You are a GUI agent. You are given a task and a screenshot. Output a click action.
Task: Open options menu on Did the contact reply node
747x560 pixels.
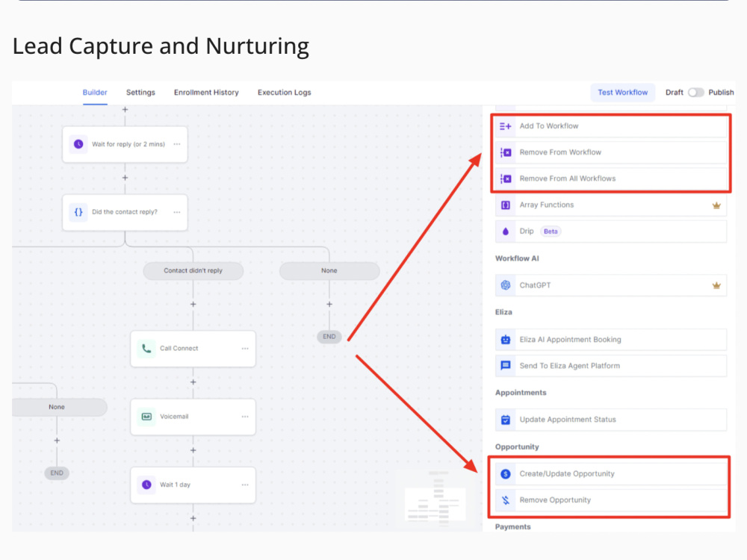pyautogui.click(x=177, y=212)
